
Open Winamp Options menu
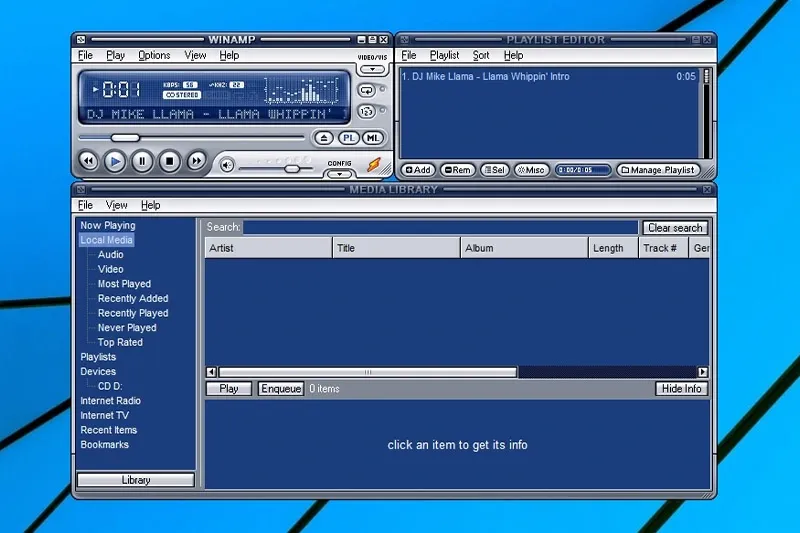154,55
